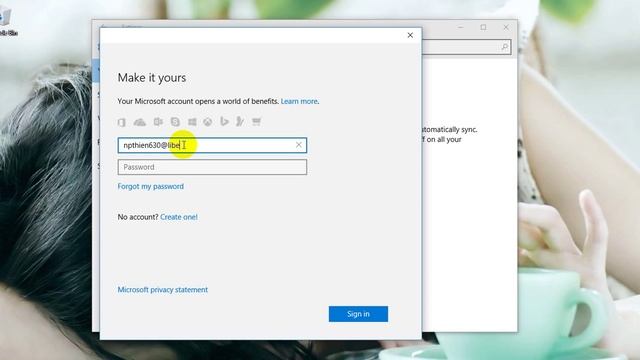This screenshot has height=360, width=640.
Task: Clear the email field with X button
Action: click(299, 145)
